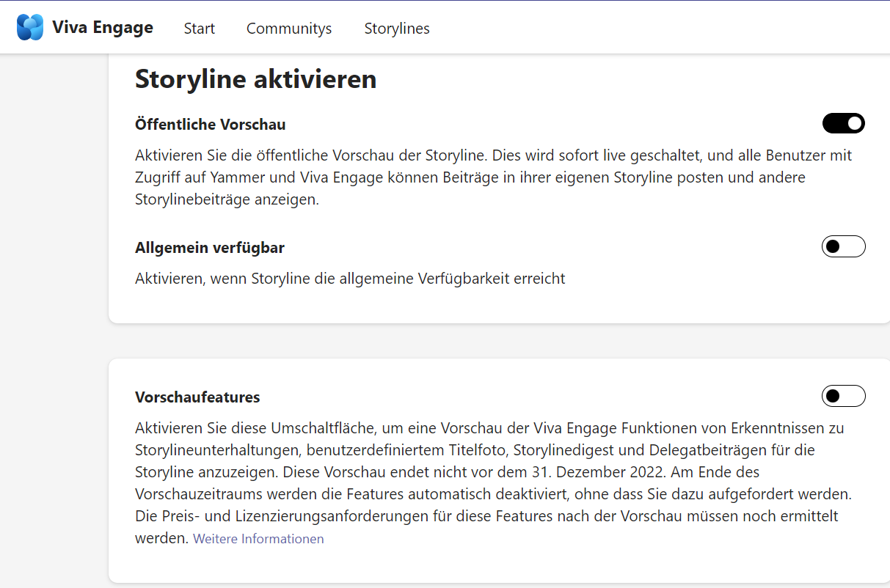Open the Start tab
890x588 pixels.
[x=199, y=29]
